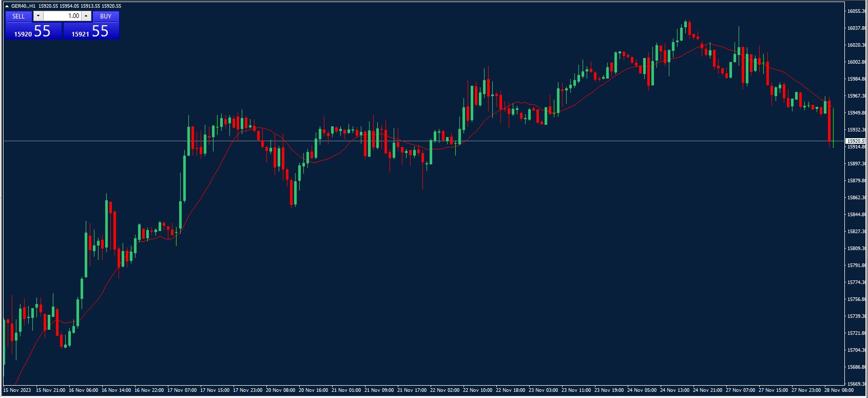Image resolution: width=868 pixels, height=398 pixels.
Task: Click the 22 Nov 10:00 time label
Action: (x=477, y=390)
